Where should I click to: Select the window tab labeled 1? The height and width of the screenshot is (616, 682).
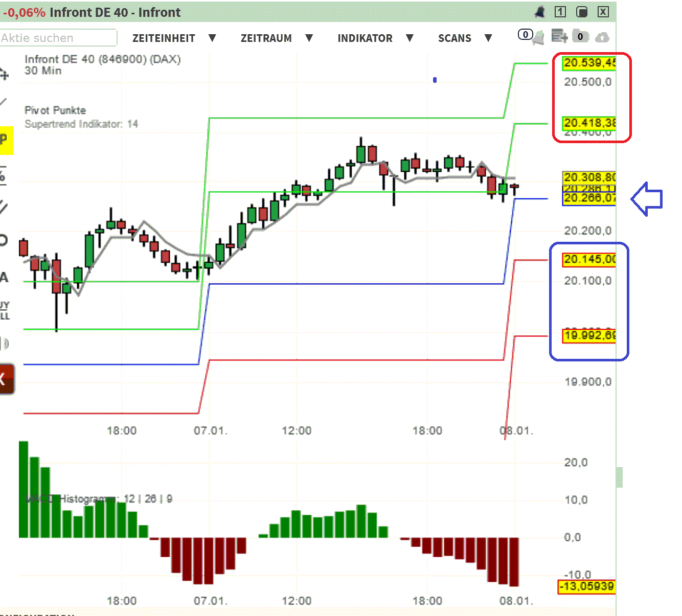tap(560, 12)
